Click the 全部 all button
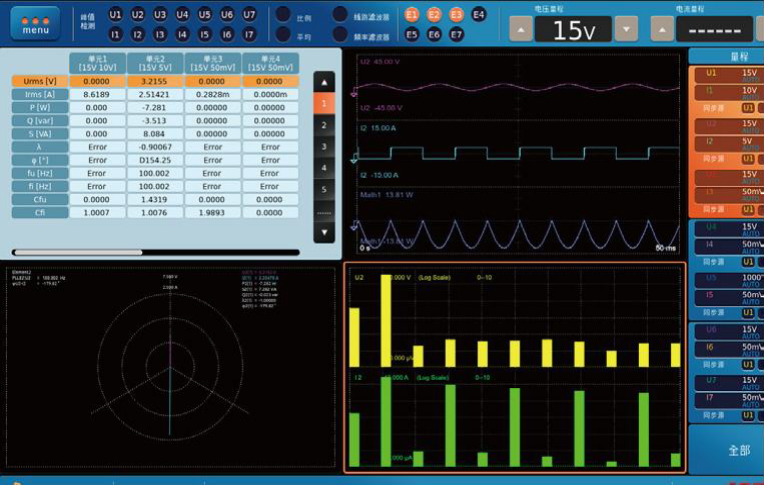Image resolution: width=765 pixels, height=485 pixels. (727, 450)
